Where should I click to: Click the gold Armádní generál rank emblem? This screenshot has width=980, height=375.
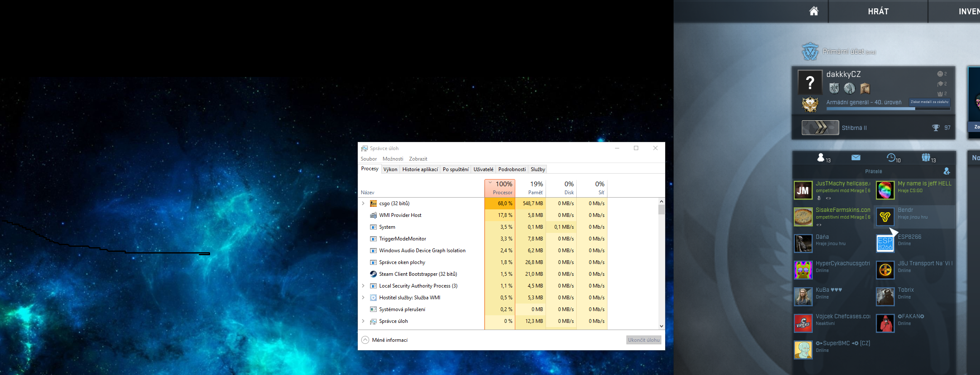click(x=810, y=104)
